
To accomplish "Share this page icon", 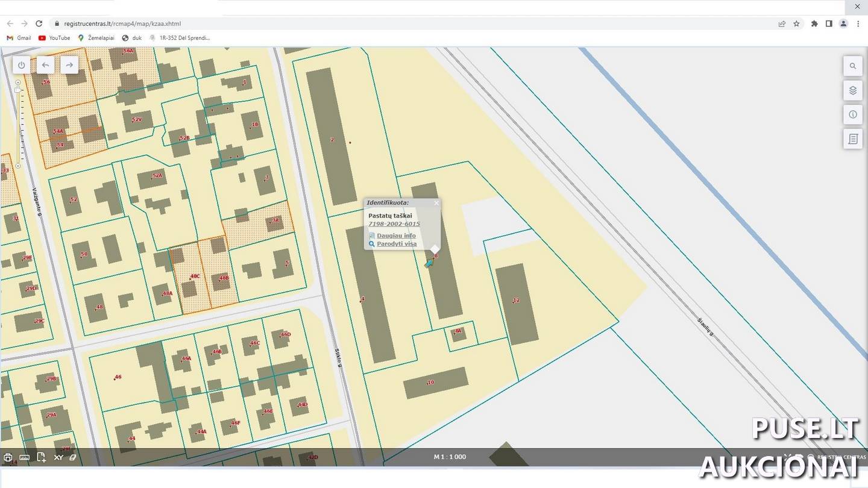I will 782,23.
